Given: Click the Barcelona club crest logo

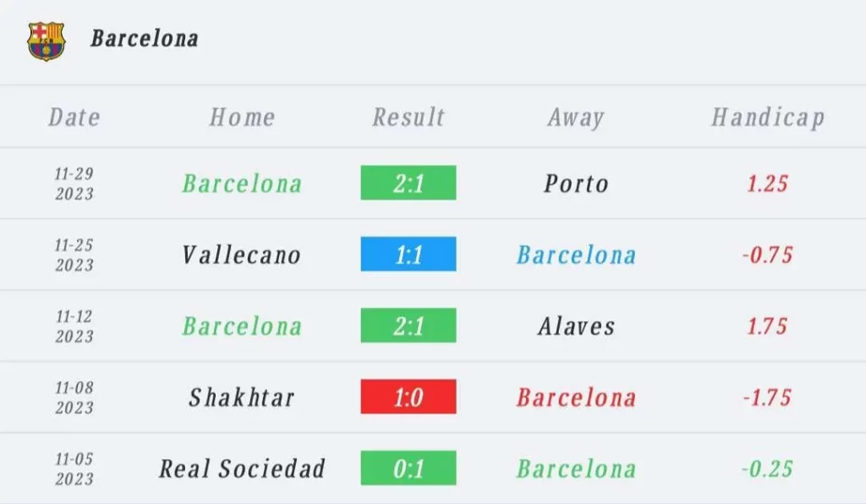Looking at the screenshot, I should 46,40.
